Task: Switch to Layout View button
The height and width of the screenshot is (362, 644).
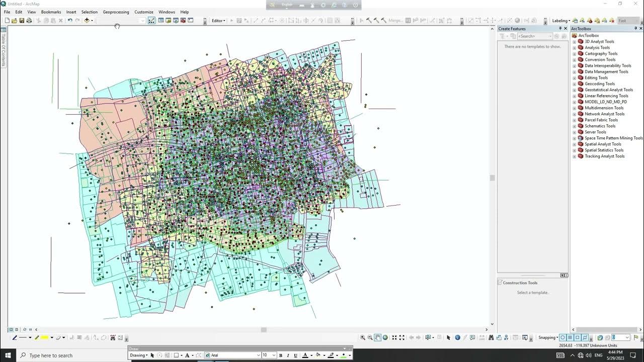Action: coord(17,330)
